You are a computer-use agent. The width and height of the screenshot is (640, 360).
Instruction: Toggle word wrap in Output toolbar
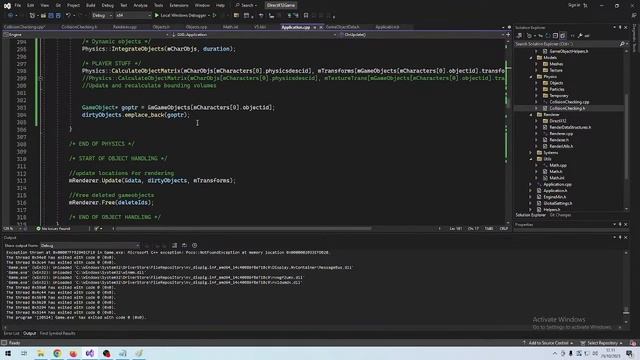(184, 245)
